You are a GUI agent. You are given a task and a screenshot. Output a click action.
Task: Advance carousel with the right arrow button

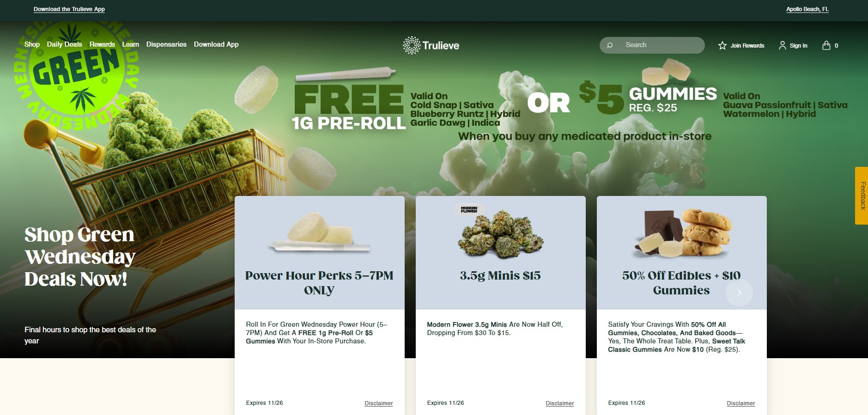[x=739, y=292]
